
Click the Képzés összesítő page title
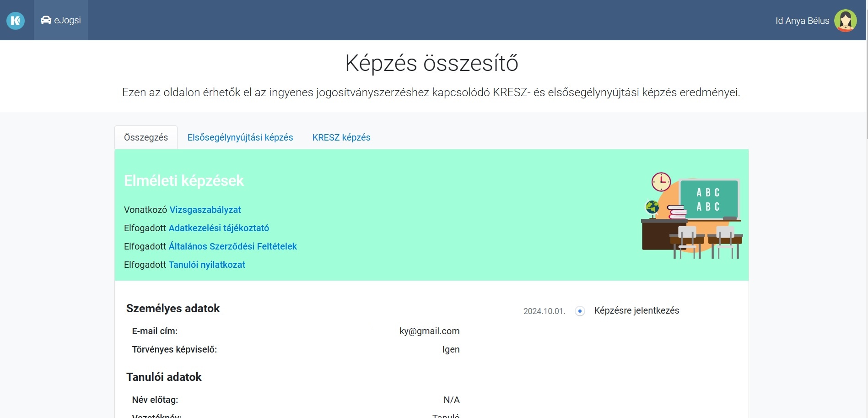coord(431,63)
